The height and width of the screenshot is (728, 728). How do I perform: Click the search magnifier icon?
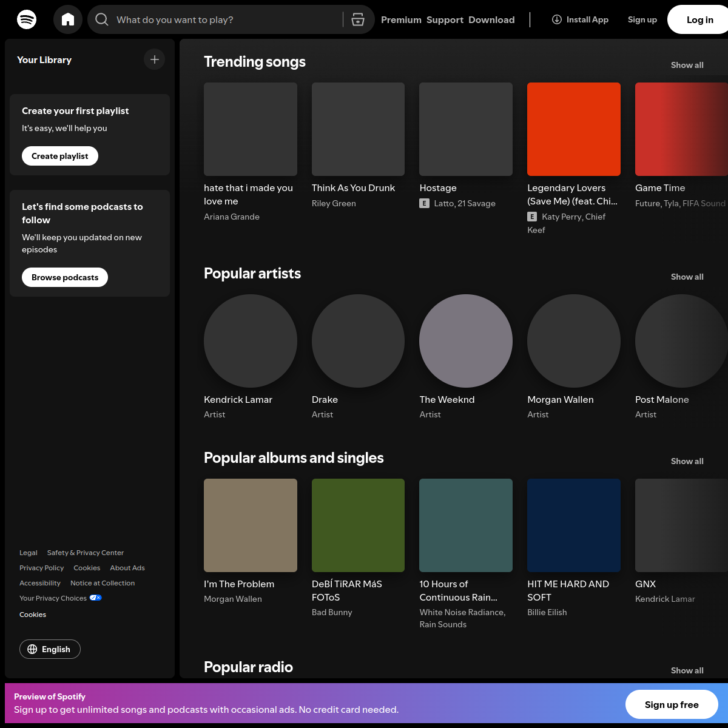click(x=102, y=19)
